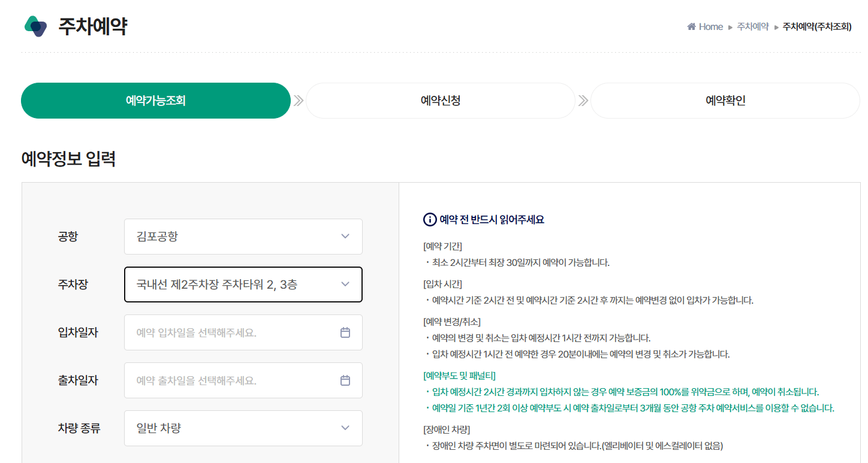Switch to the 예약확인 step tab
Viewport: 868px width, 463px height.
(x=725, y=101)
